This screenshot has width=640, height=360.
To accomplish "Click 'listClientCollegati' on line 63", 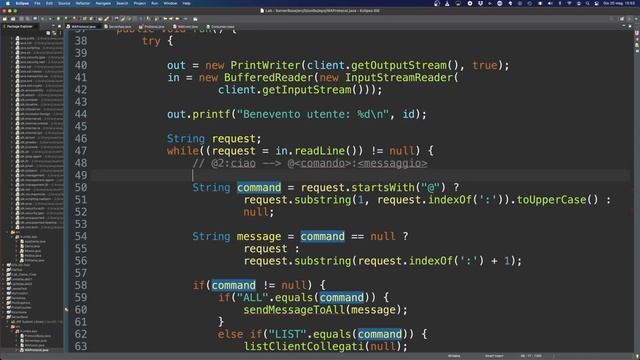I will point(304,347).
